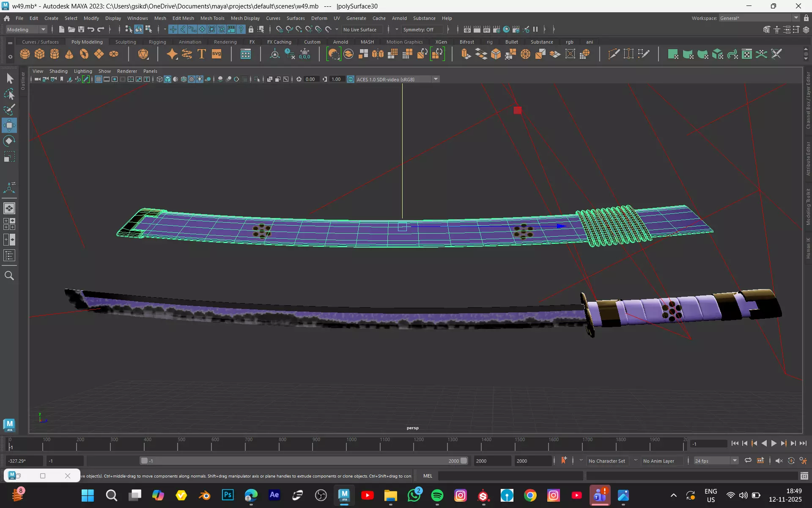This screenshot has height=508, width=812.
Task: Toggle timeline audio mute speaker
Action: pos(779,461)
